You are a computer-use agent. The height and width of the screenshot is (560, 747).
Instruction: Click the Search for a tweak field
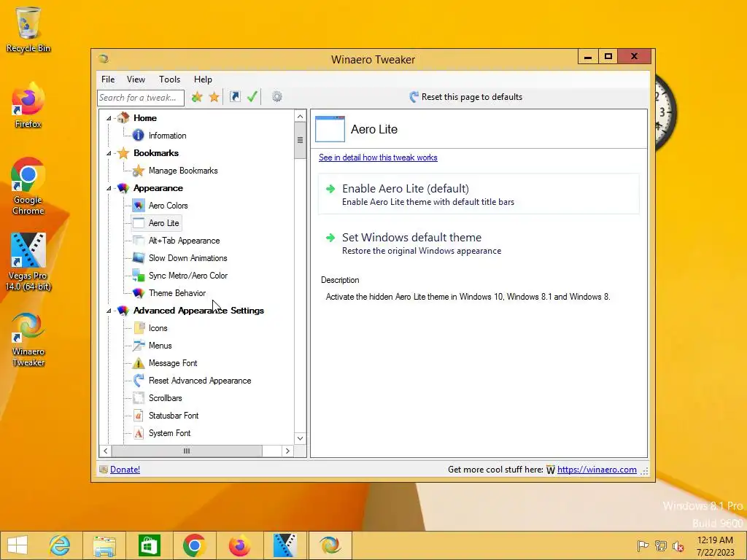pos(141,98)
